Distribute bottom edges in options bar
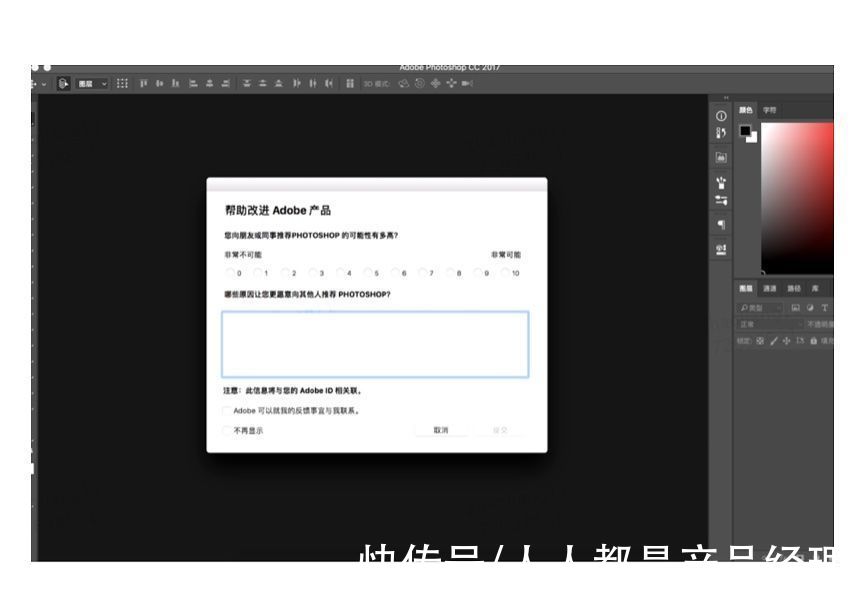Screen dimensions: 854x590 pyautogui.click(x=279, y=83)
